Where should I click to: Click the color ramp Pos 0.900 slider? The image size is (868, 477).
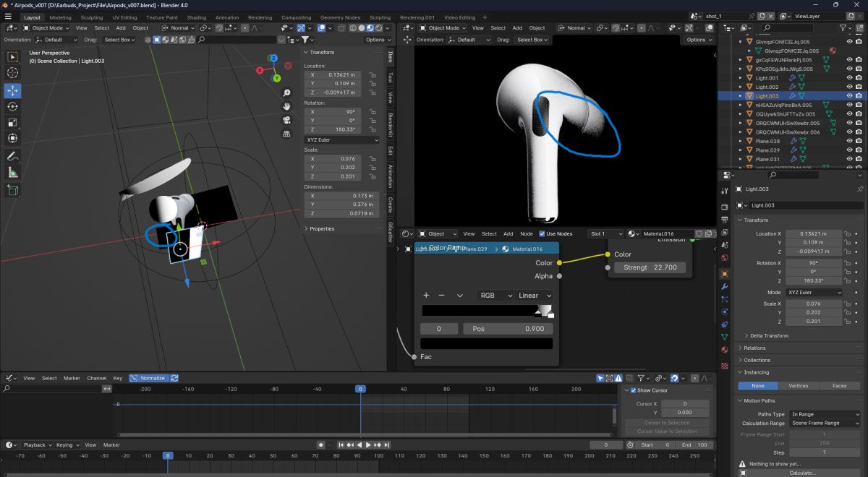pos(506,329)
